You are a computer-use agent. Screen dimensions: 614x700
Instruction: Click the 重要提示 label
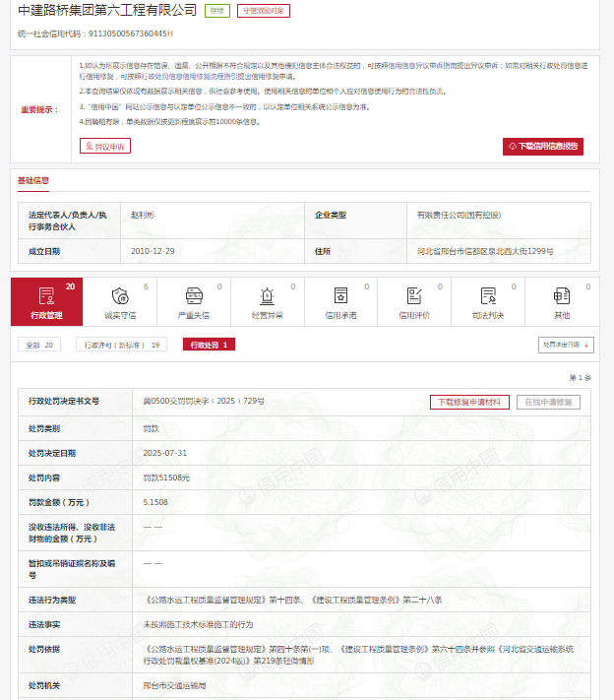39,109
